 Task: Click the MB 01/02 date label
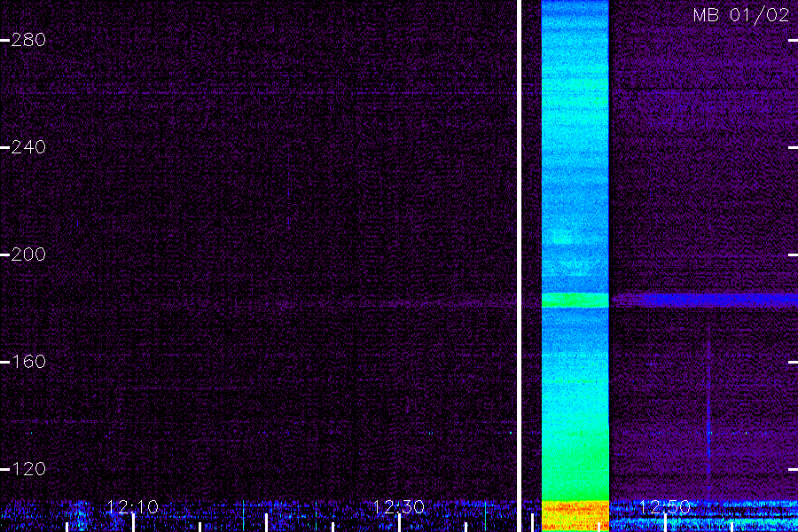click(x=741, y=15)
